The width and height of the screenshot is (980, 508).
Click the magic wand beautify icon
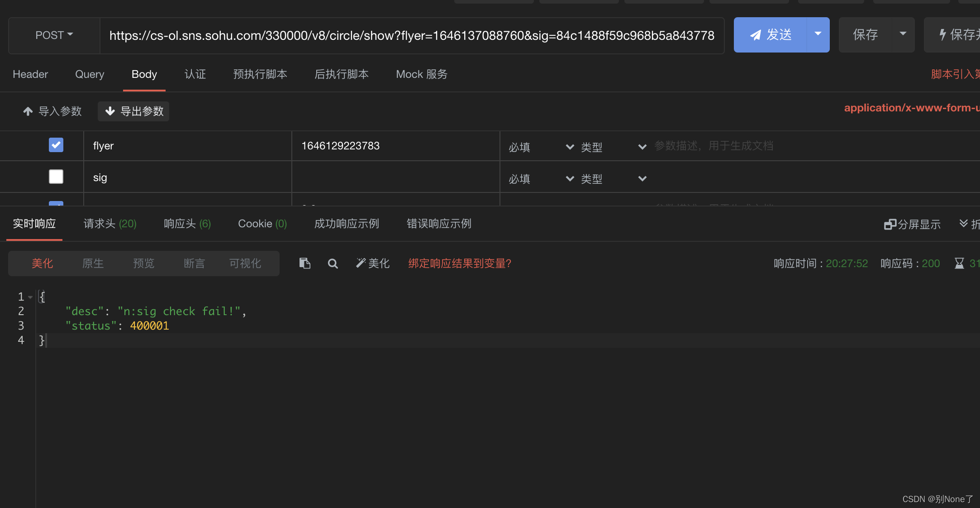pos(360,263)
